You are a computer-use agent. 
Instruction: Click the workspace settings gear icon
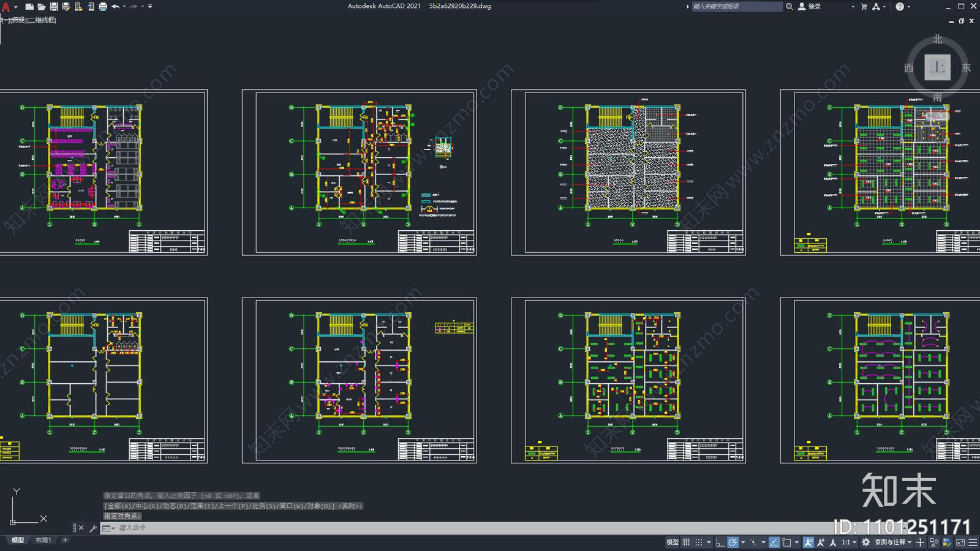tap(865, 542)
